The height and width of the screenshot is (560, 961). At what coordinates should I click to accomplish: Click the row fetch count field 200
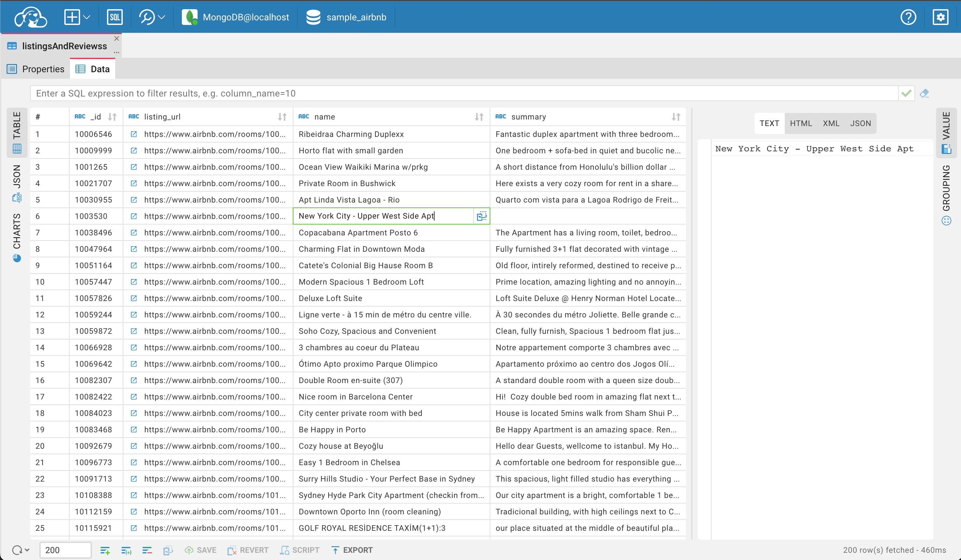65,550
